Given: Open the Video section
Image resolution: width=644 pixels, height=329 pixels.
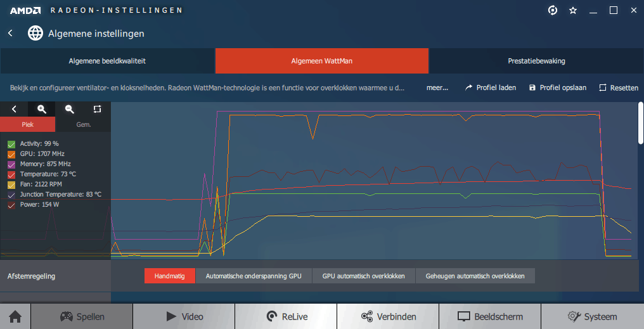Looking at the screenshot, I should 184,317.
